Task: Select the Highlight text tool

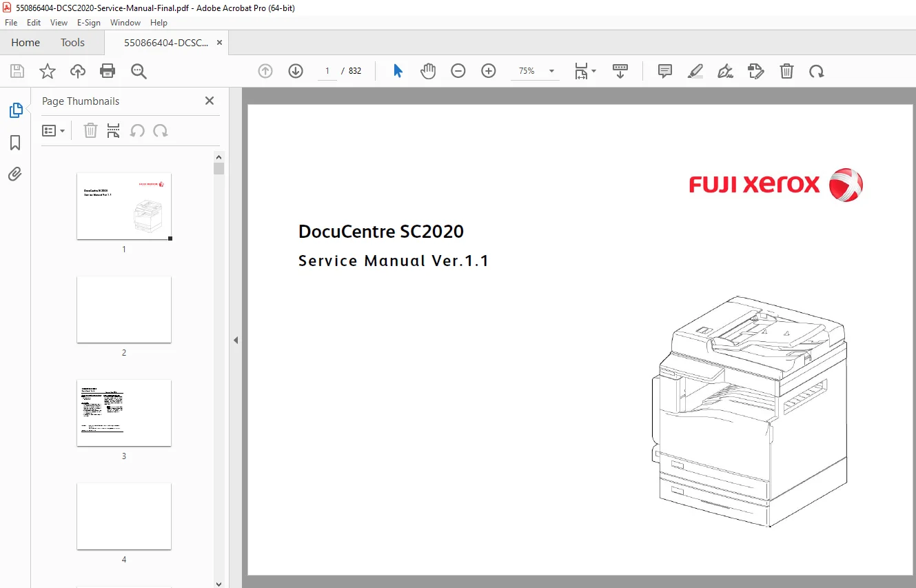Action: (695, 71)
